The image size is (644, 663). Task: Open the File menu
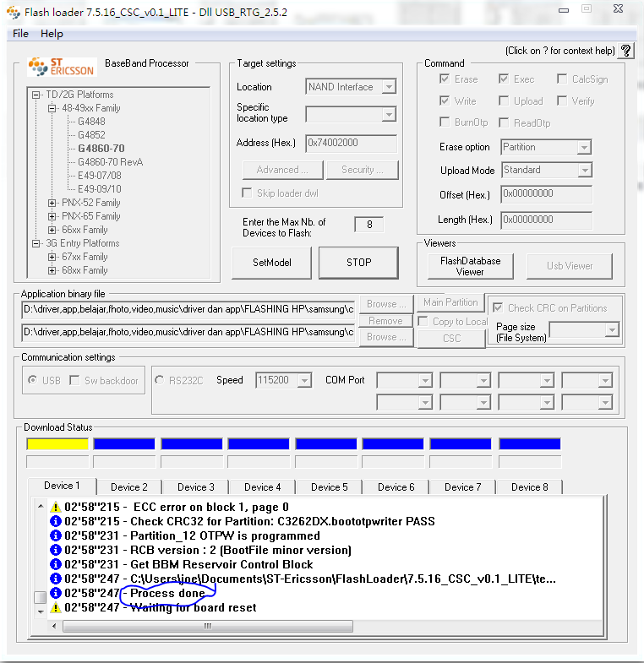(x=20, y=34)
